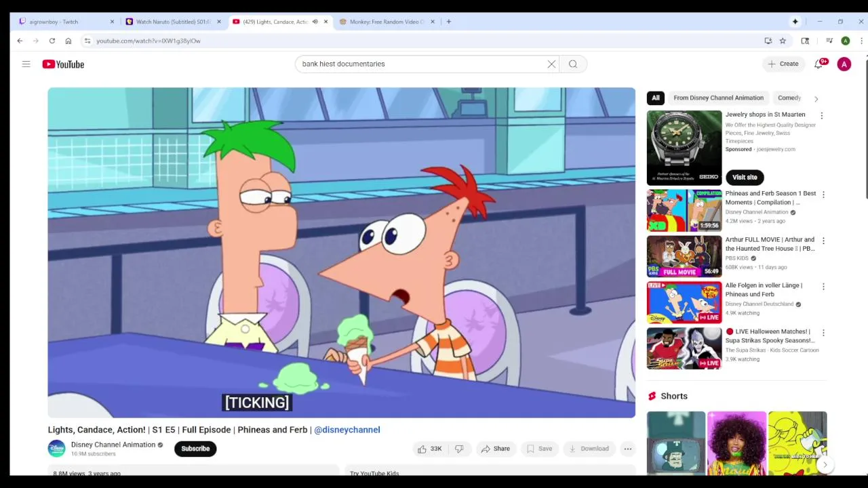The image size is (868, 488).
Task: Open more options for Alle Folgen live stream
Action: (x=823, y=287)
